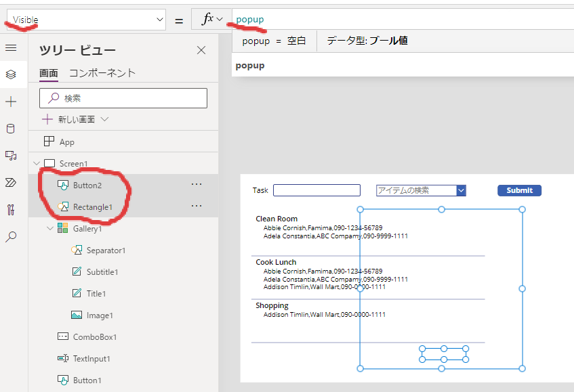Click the hamburger menu icon in left rail
The height and width of the screenshot is (392, 574).
11,47
